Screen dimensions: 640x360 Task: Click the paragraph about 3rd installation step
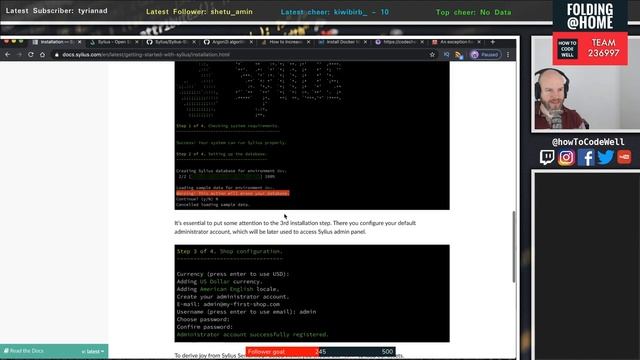295,227
